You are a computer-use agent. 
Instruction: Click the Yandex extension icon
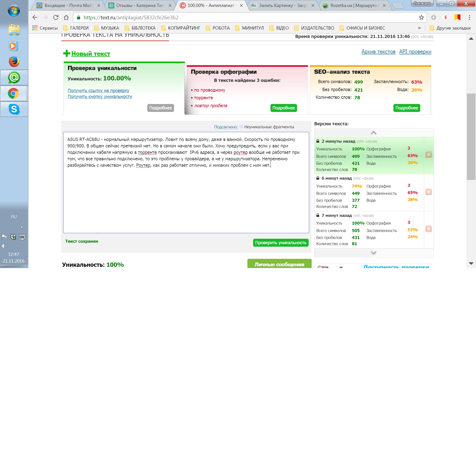tap(445, 17)
